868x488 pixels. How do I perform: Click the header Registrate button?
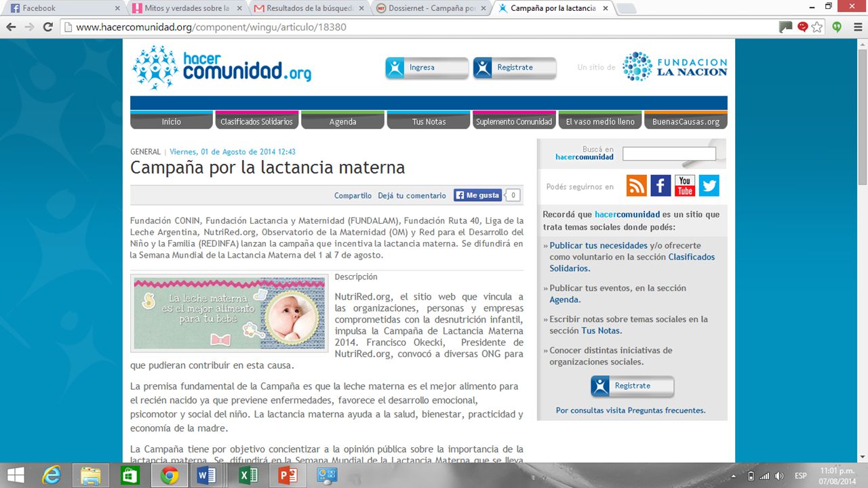click(515, 68)
